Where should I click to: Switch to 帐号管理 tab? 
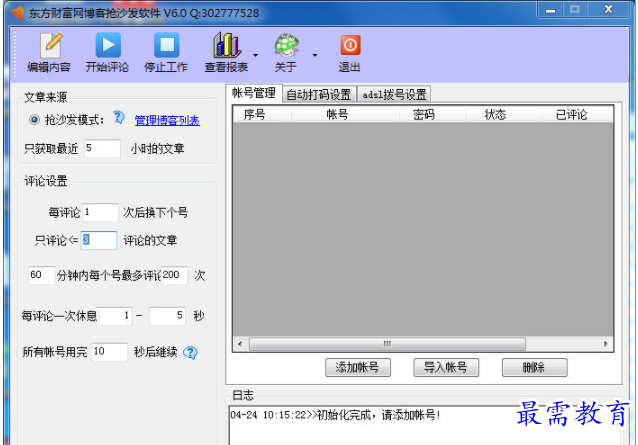[x=254, y=93]
